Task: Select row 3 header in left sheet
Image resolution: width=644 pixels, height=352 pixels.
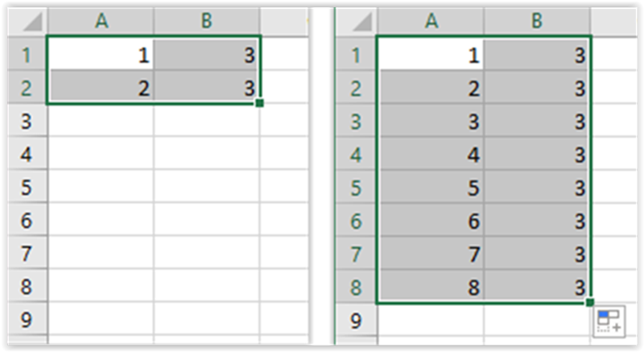Action: (27, 121)
